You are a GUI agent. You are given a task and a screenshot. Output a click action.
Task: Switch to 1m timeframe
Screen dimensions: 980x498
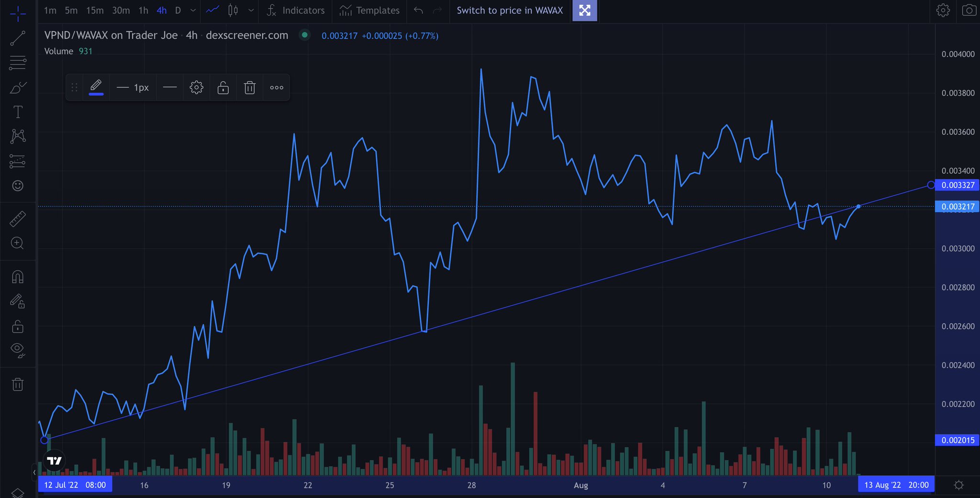click(50, 11)
